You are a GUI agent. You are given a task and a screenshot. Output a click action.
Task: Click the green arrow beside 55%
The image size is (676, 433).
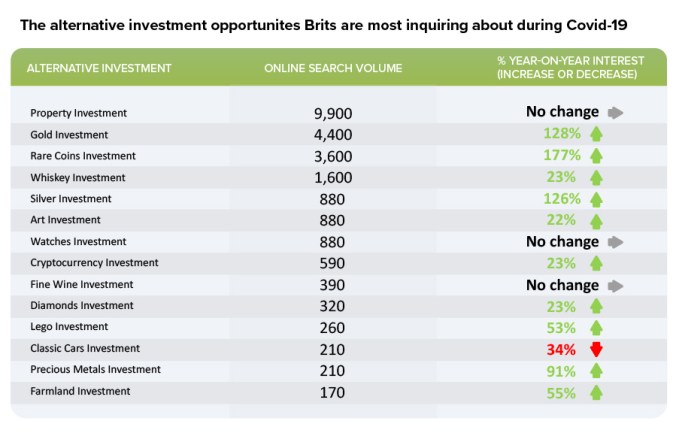596,392
